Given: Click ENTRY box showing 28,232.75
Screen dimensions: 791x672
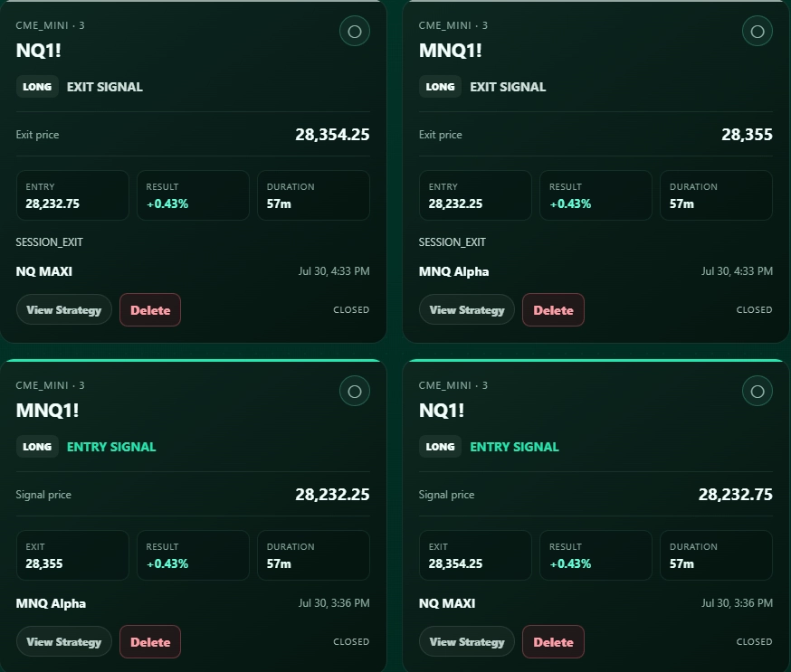Looking at the screenshot, I should tap(72, 195).
